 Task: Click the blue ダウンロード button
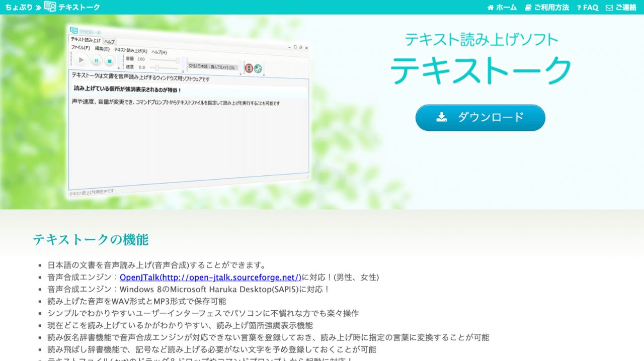click(480, 118)
